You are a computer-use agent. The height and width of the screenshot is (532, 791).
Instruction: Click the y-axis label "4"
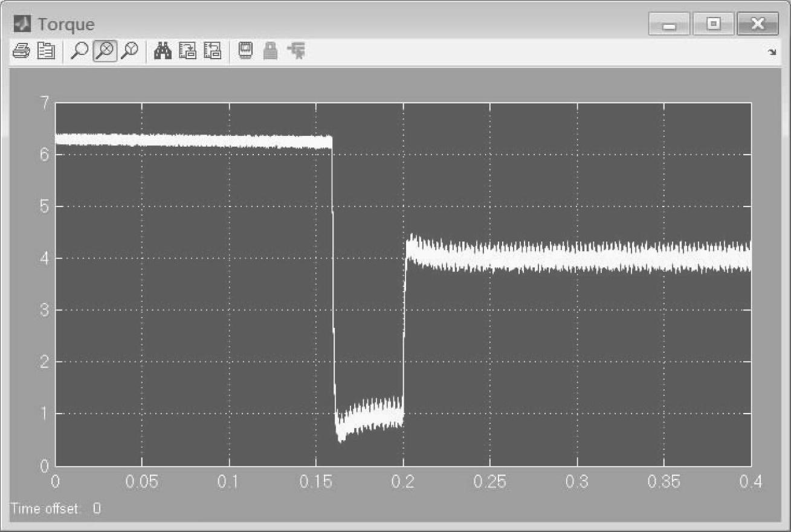click(44, 258)
